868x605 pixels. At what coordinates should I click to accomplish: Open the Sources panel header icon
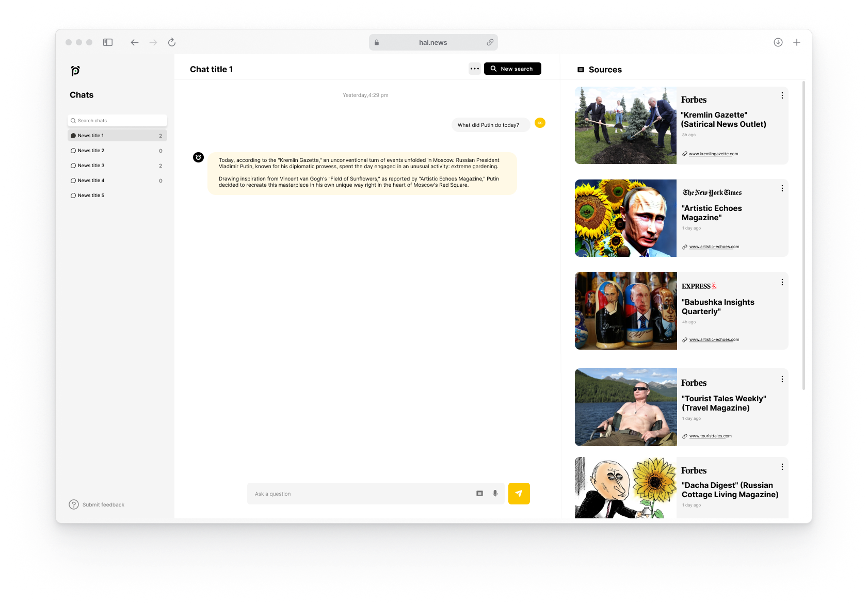[580, 69]
